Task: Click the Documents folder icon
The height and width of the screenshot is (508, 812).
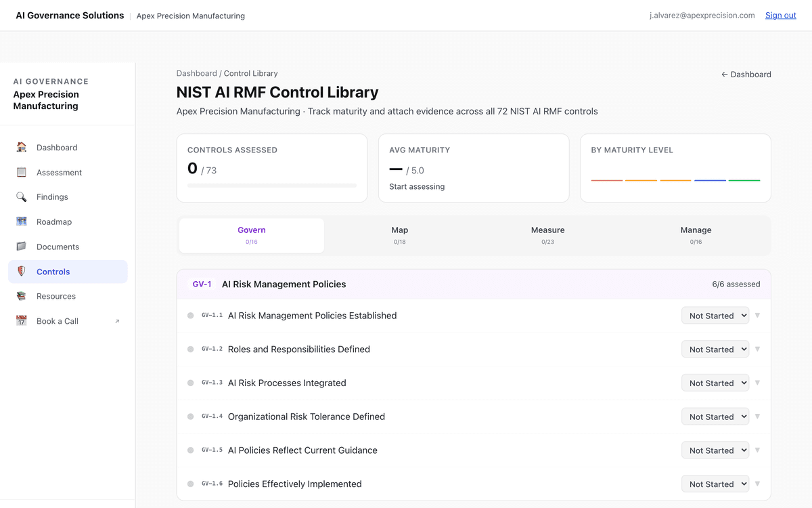Action: pyautogui.click(x=22, y=247)
